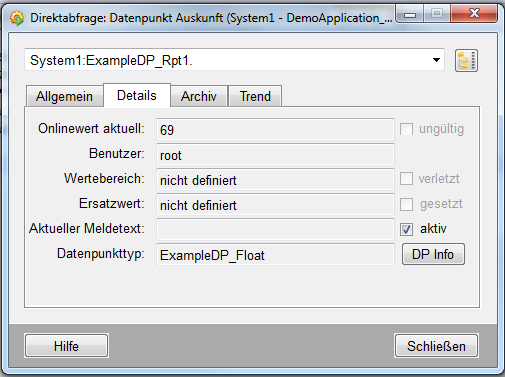Click the DP Info button

click(x=433, y=254)
